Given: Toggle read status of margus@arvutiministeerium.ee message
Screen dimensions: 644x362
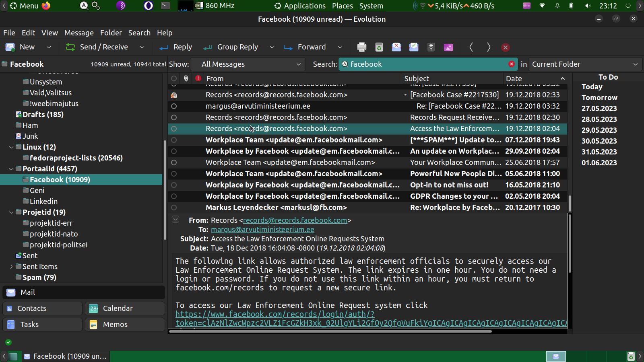Looking at the screenshot, I should point(174,106).
